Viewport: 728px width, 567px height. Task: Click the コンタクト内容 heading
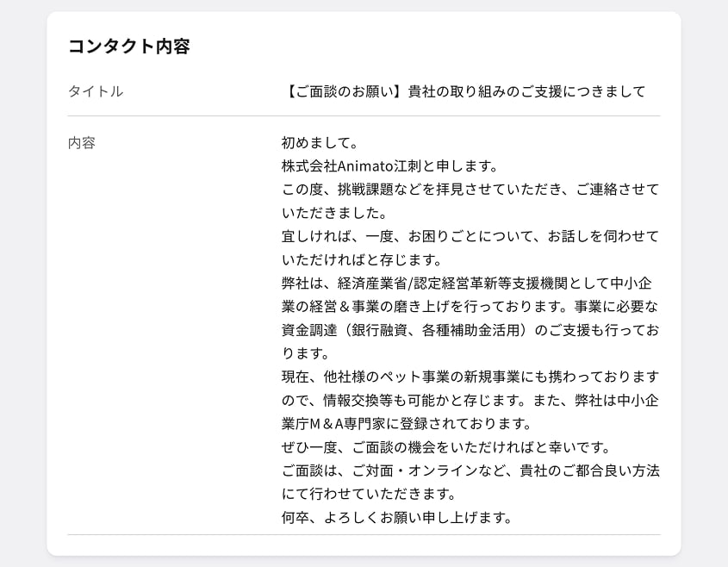128,47
